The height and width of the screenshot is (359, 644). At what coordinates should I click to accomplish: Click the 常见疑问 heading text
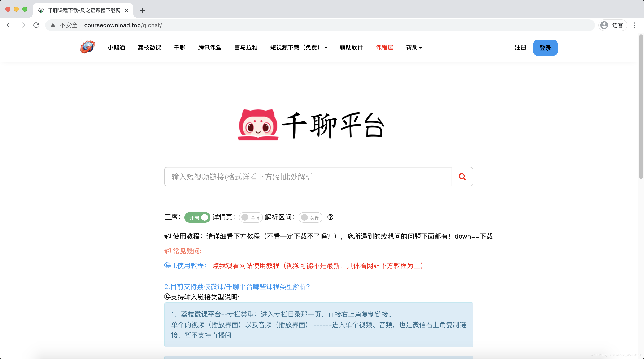pyautogui.click(x=187, y=251)
